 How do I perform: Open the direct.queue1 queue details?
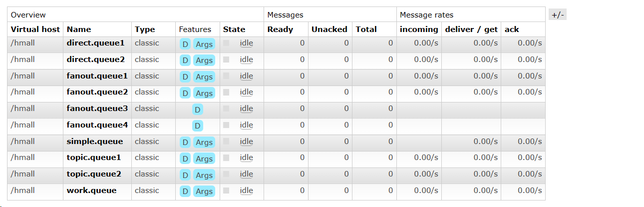pyautogui.click(x=95, y=43)
